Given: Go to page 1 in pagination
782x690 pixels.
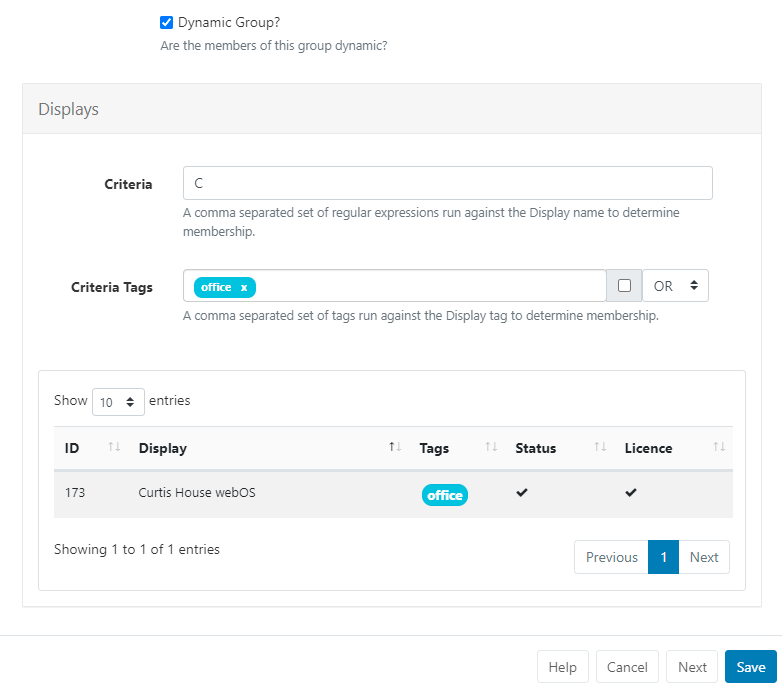Looking at the screenshot, I should [x=663, y=557].
